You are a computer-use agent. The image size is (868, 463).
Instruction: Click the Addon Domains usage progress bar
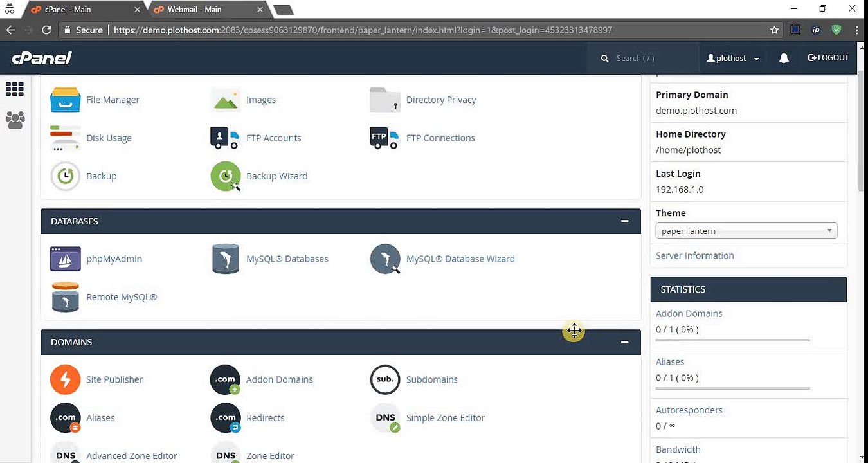click(x=732, y=340)
